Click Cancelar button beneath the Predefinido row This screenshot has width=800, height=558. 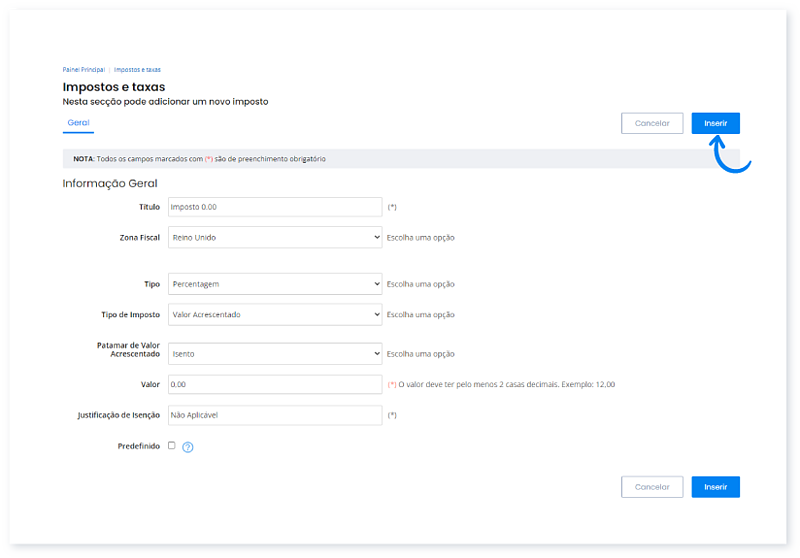pos(652,487)
